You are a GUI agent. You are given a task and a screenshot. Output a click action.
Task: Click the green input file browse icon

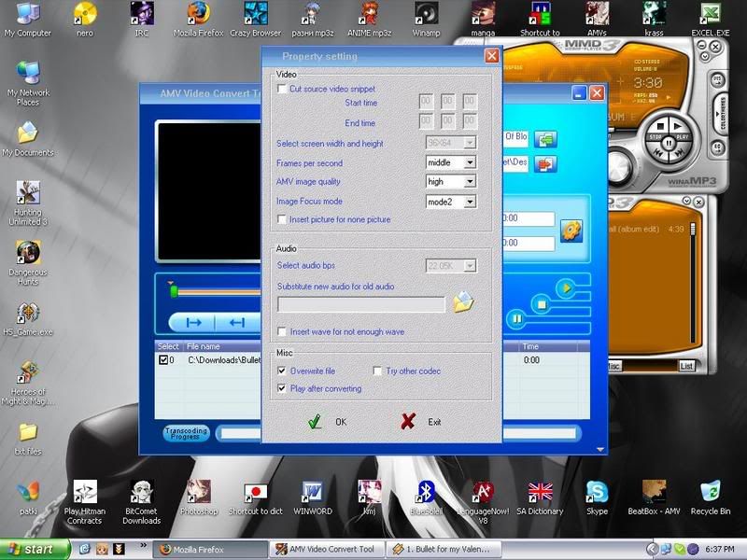(546, 139)
